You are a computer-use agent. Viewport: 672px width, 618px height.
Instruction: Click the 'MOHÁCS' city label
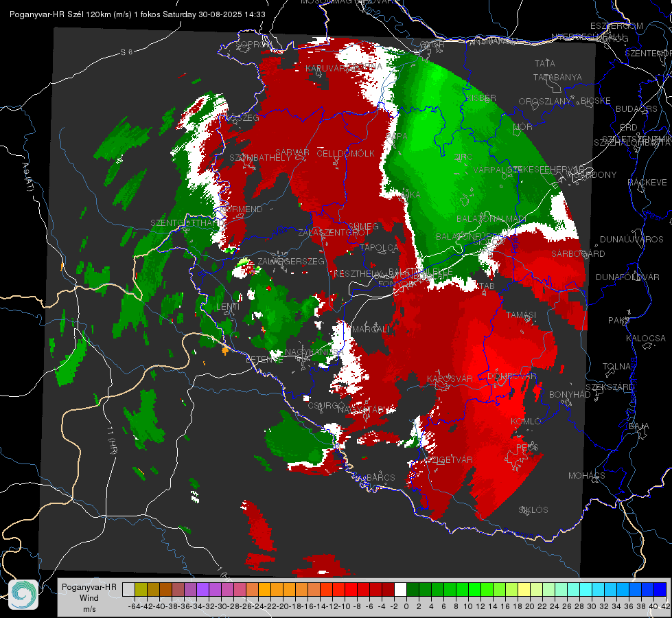(x=587, y=476)
